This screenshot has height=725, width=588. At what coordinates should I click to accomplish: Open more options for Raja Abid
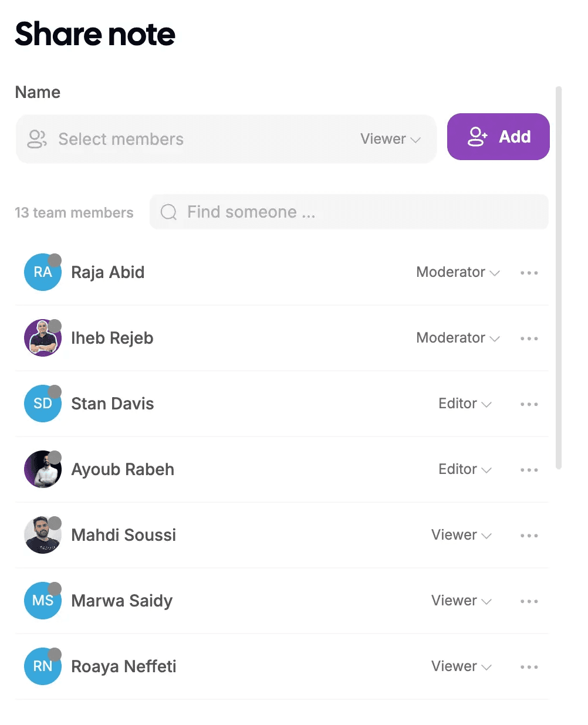click(x=529, y=273)
